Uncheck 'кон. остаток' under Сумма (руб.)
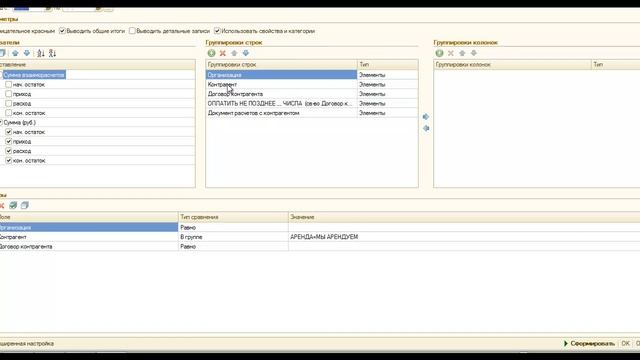Image resolution: width=640 pixels, height=360 pixels. [x=9, y=160]
